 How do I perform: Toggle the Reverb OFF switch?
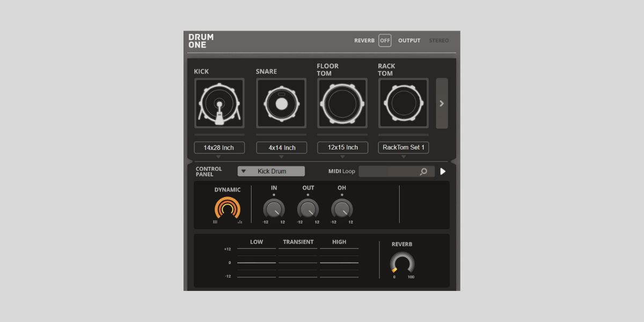385,41
